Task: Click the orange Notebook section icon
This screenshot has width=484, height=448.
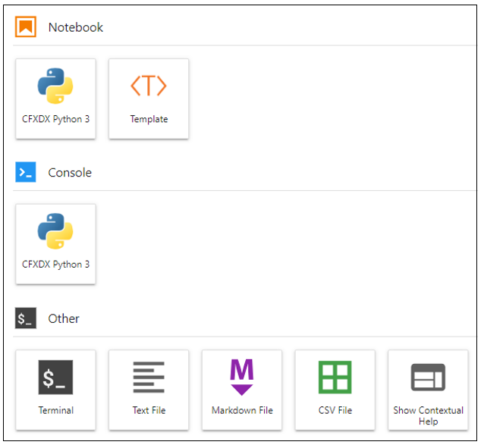Action: coord(26,27)
